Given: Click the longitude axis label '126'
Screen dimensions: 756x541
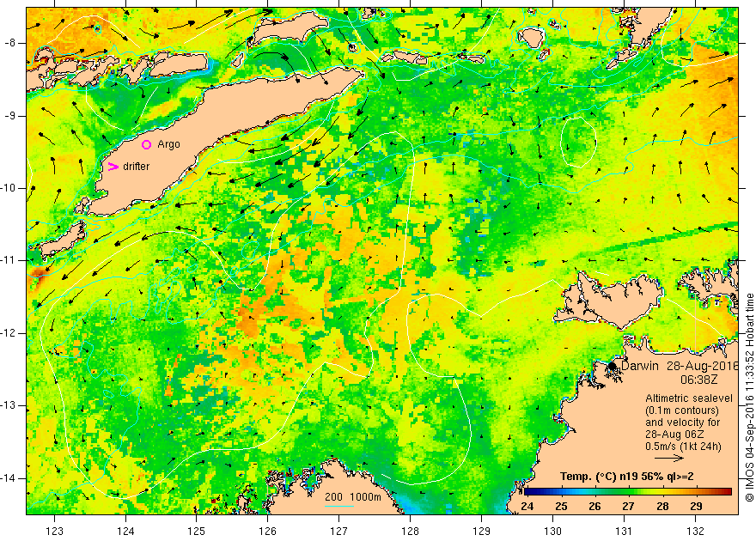Looking at the screenshot, I should pyautogui.click(x=267, y=531).
